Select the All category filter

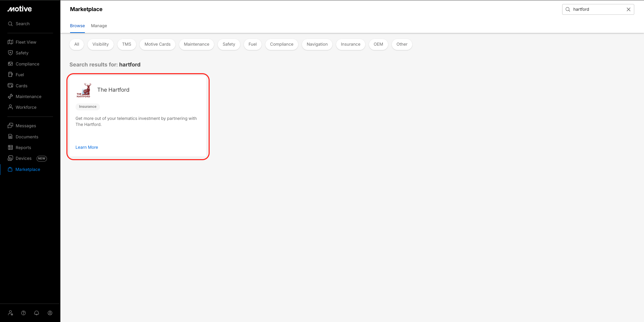77,44
